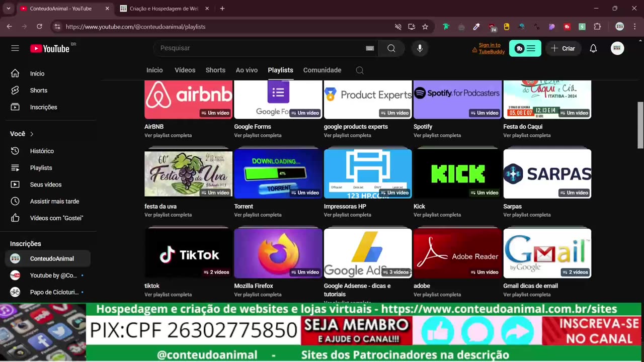
Task: Open the Festa do Caqui thumbnail
Action: click(547, 100)
